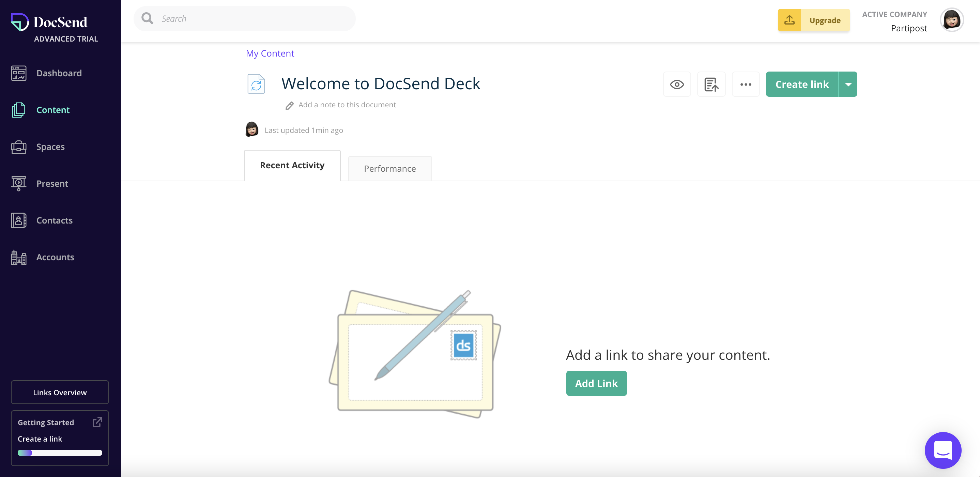Open the Contacts section icon
This screenshot has width=980, height=477.
pos(18,220)
